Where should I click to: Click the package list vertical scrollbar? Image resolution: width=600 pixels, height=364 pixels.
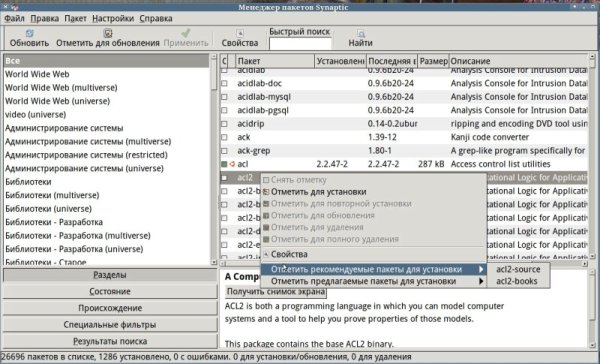592,156
